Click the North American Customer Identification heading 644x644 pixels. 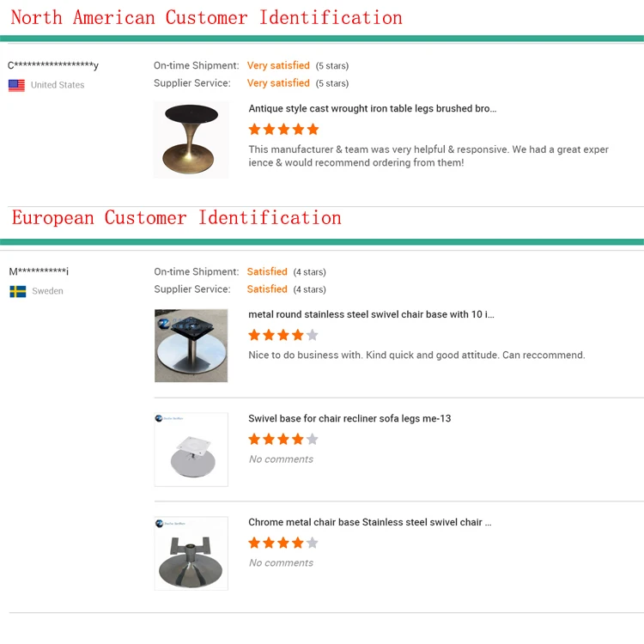[x=206, y=17]
